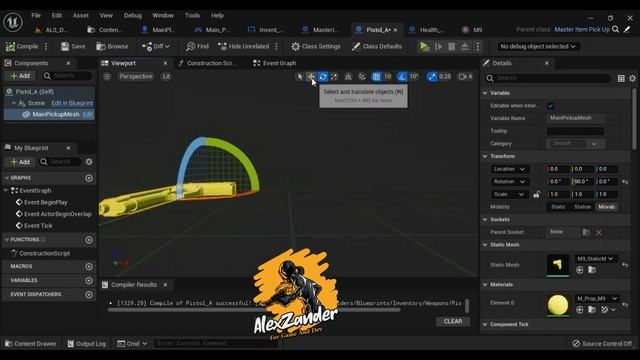Open the Output Log
This screenshot has height=360, width=640.
tap(87, 344)
